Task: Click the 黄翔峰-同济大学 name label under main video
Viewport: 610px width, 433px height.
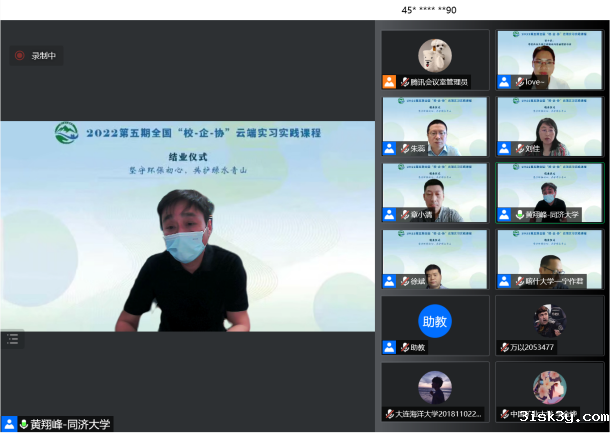Action: coord(70,424)
